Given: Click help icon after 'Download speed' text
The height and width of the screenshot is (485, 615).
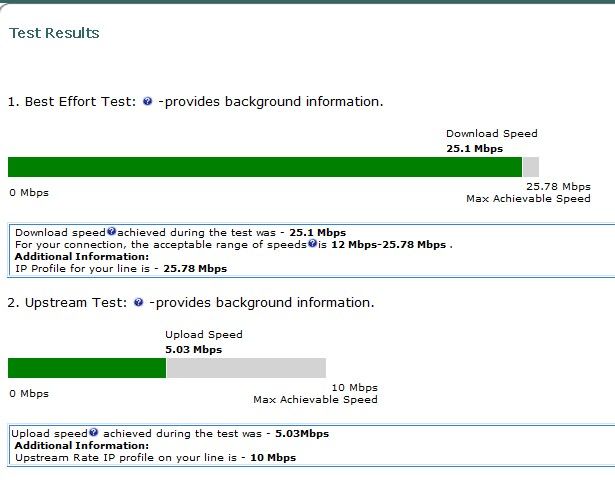Looking at the screenshot, I should 111,231.
